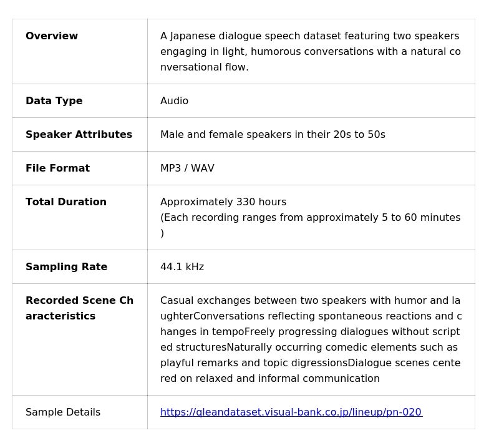
Task: Click the Speaker Attributes label
Action: click(79, 135)
